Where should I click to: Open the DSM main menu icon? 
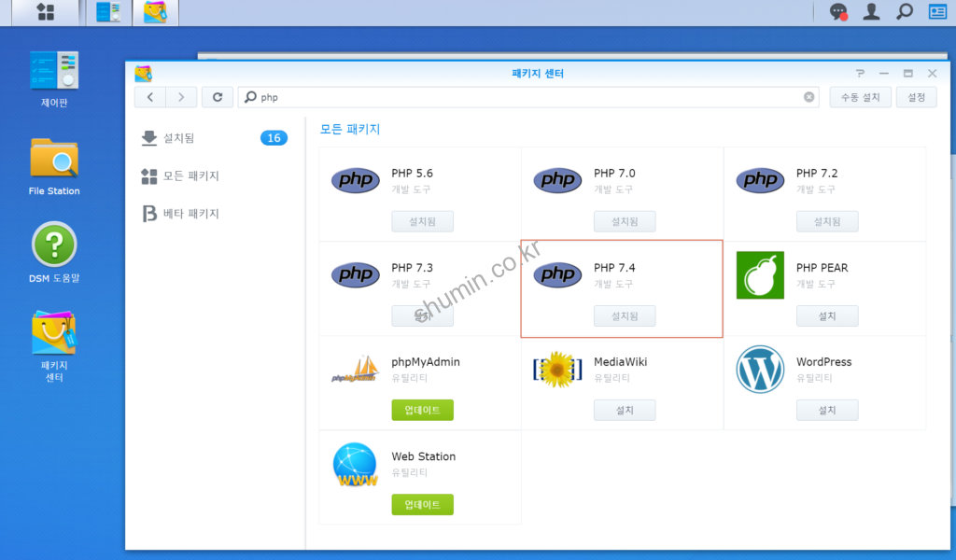pos(44,12)
